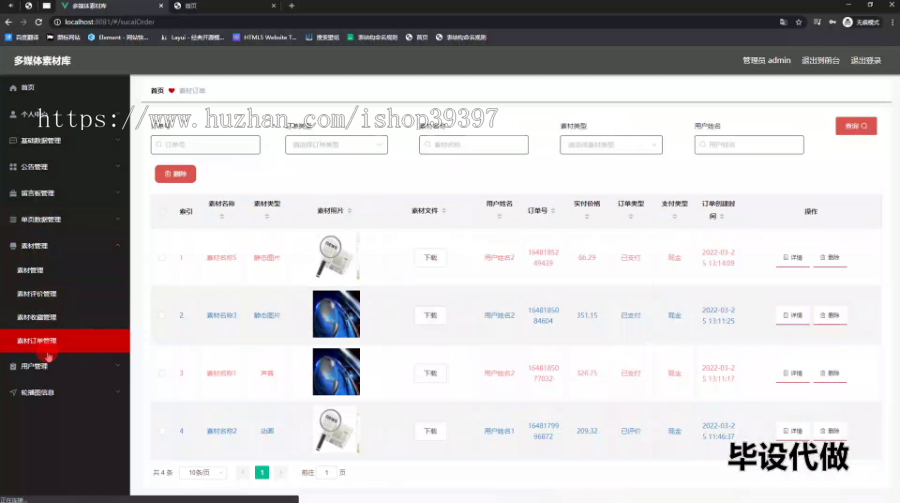
Task: Click the 留言板管理 sidebar icon
Action: [13, 194]
